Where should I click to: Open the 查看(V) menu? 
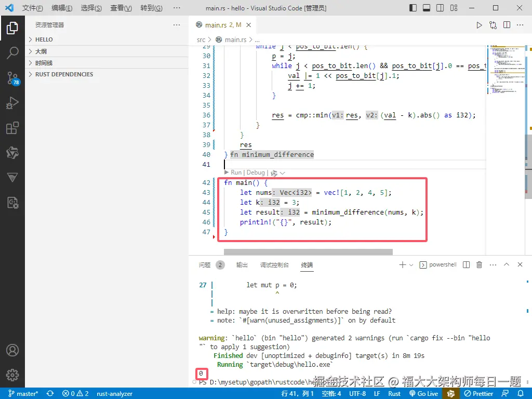coord(121,8)
